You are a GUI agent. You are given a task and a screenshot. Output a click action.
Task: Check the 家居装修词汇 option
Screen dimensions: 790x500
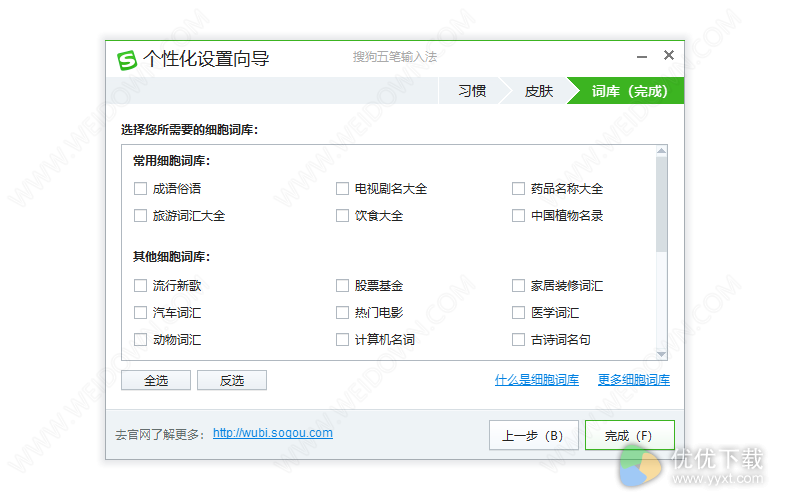click(x=518, y=286)
